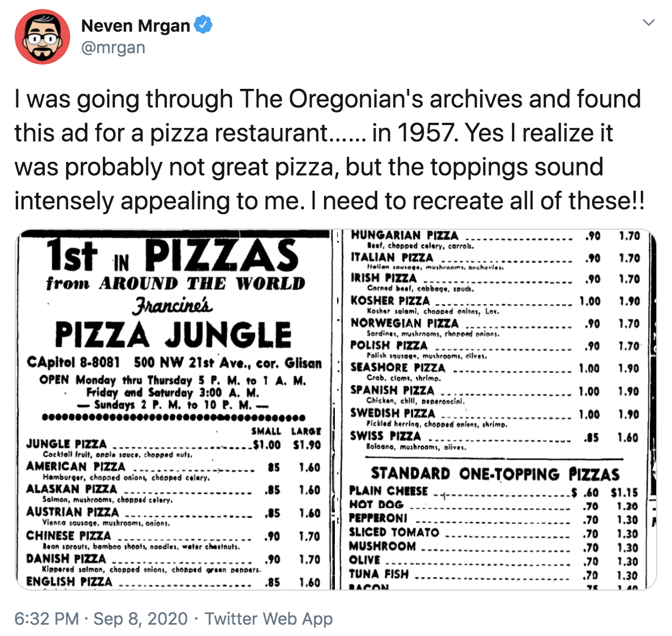Open the tweet options chevron menu

click(x=649, y=23)
